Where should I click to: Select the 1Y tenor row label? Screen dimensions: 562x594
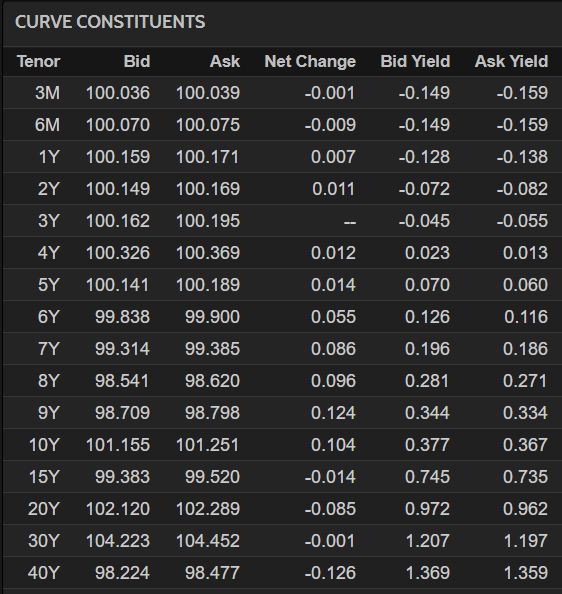click(49, 157)
